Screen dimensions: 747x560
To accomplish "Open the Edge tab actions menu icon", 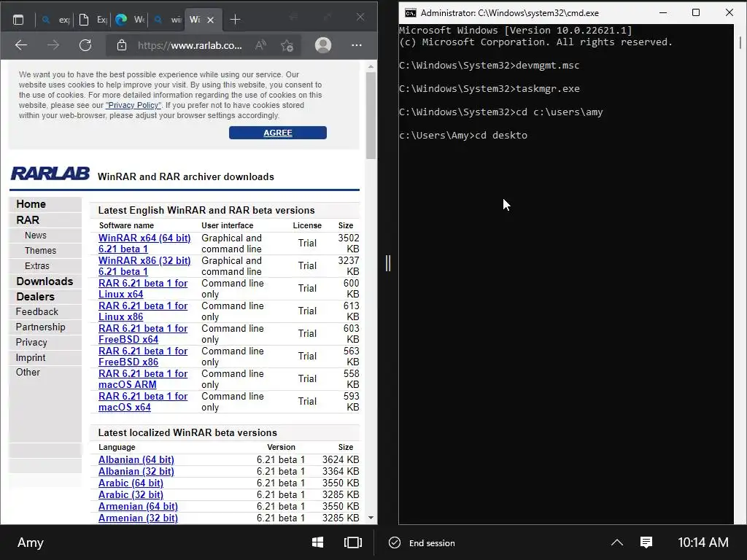I will coord(18,20).
